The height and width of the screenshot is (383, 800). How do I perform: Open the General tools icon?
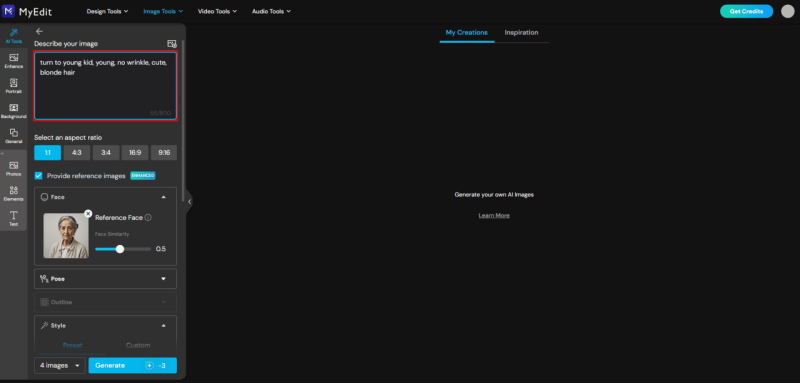[x=14, y=136]
